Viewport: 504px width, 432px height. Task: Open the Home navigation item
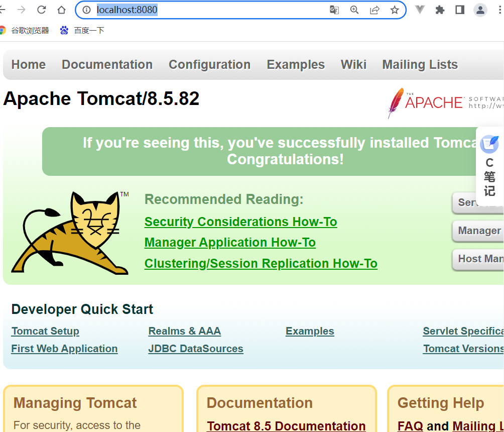29,65
